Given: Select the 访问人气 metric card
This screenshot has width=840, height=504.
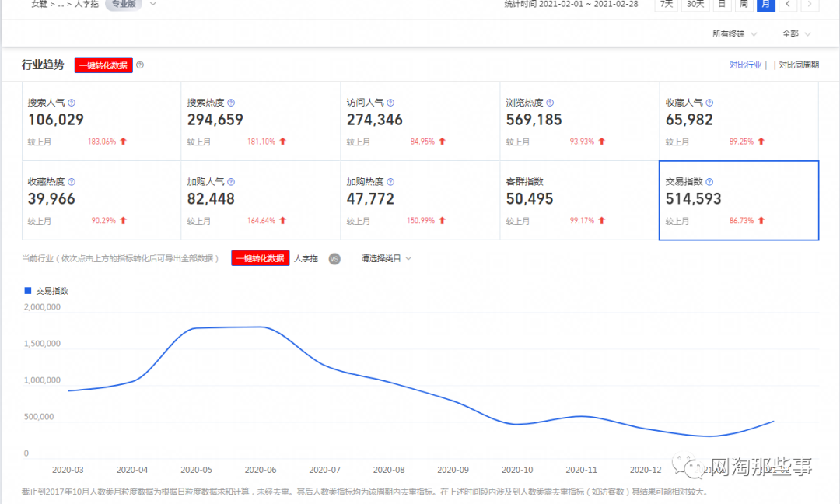Looking at the screenshot, I should [x=421, y=121].
